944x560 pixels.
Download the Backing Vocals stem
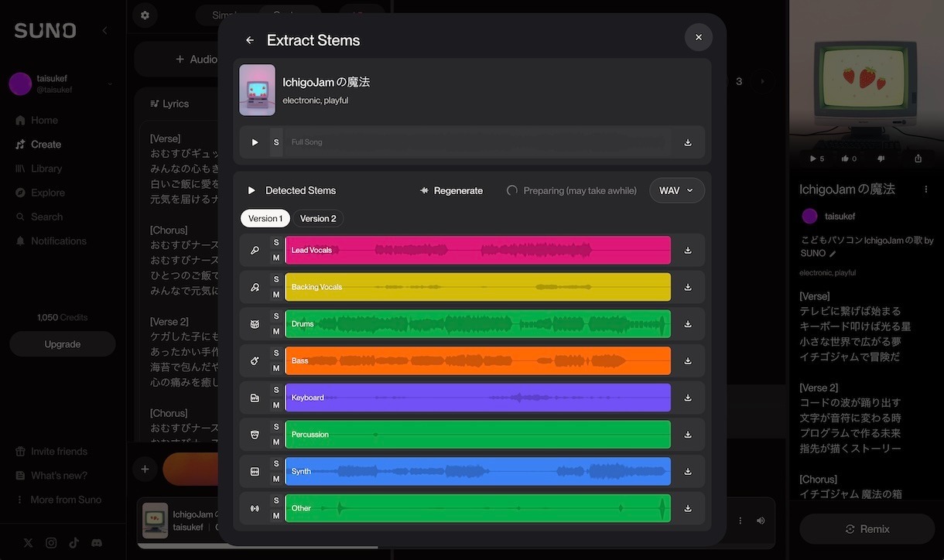pos(688,287)
